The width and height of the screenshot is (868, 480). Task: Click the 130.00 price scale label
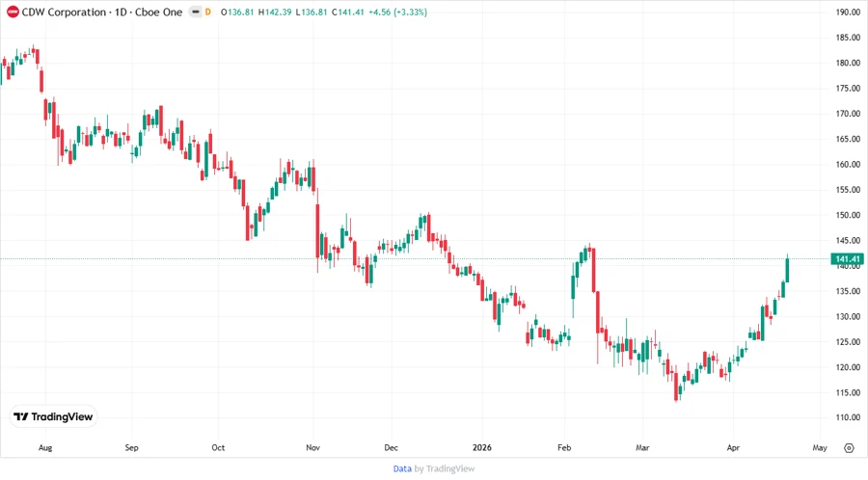[x=848, y=317]
